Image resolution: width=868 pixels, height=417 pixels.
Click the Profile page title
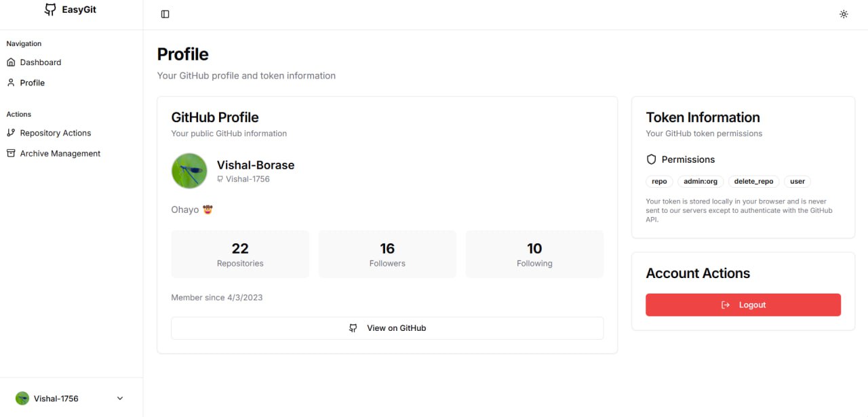pyautogui.click(x=183, y=54)
